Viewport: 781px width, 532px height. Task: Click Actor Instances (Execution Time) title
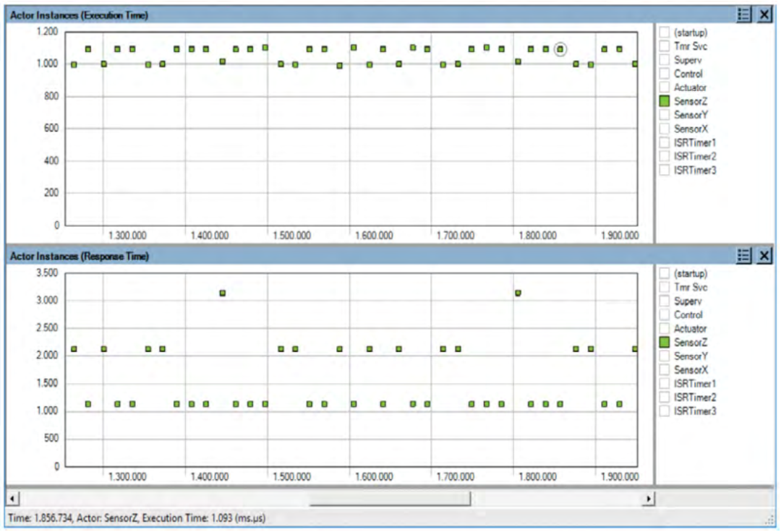coord(80,15)
